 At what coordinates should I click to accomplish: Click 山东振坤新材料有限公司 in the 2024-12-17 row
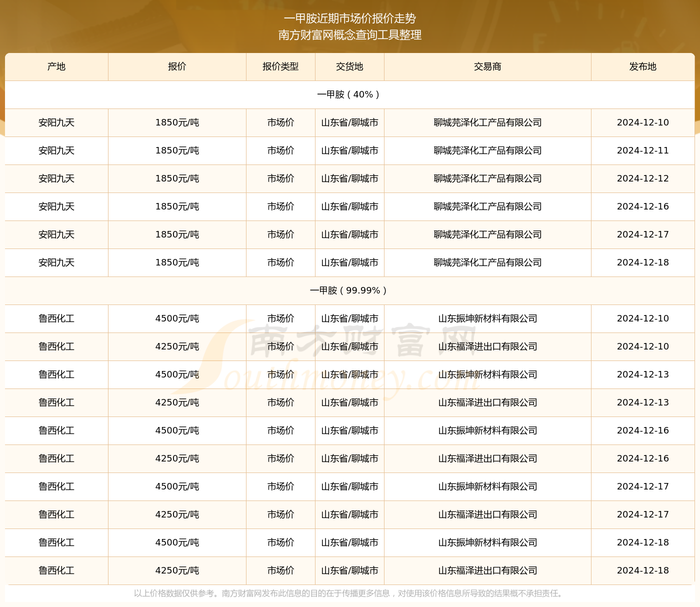(487, 486)
